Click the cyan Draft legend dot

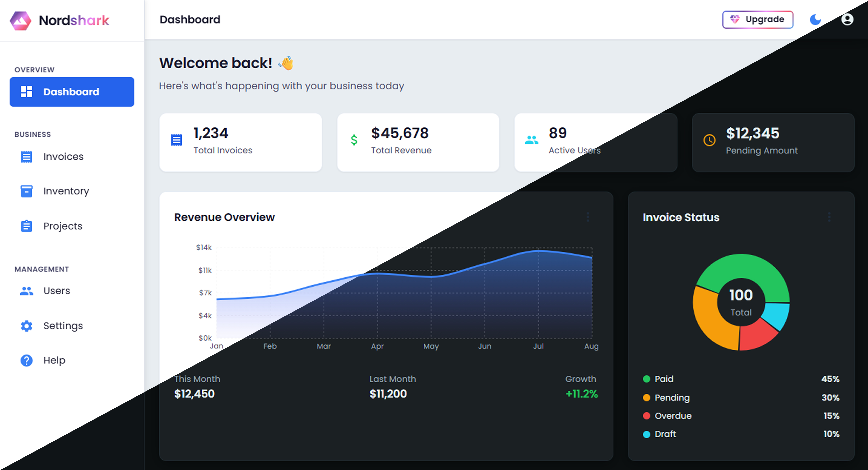pyautogui.click(x=646, y=434)
